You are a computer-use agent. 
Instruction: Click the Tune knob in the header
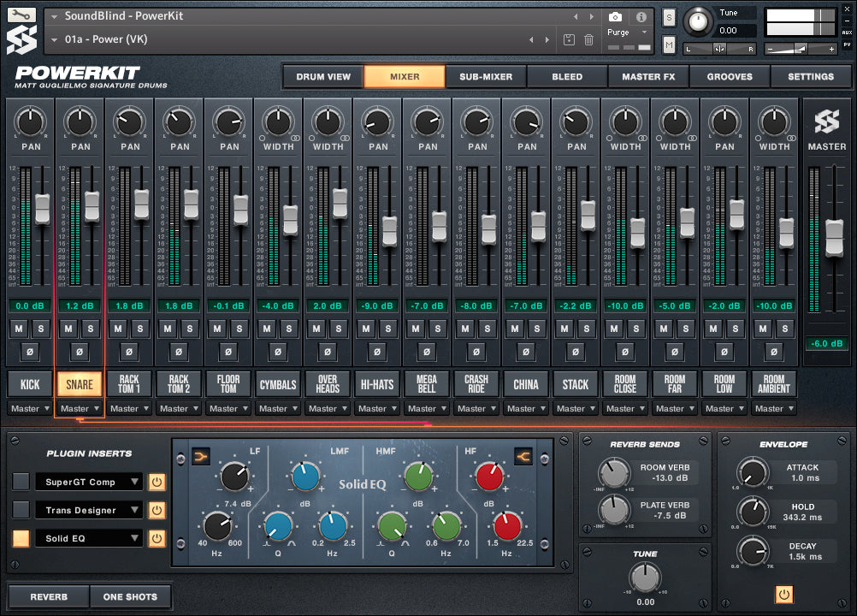698,21
